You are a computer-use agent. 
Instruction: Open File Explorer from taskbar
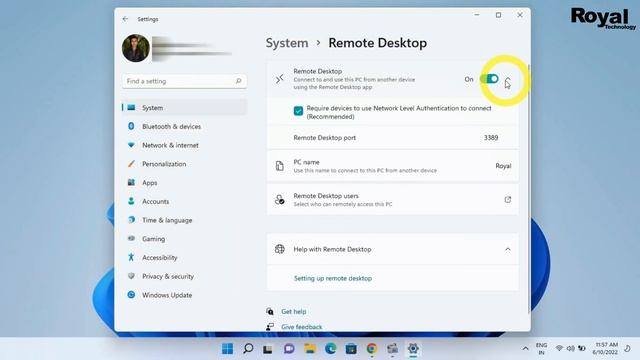(x=310, y=349)
